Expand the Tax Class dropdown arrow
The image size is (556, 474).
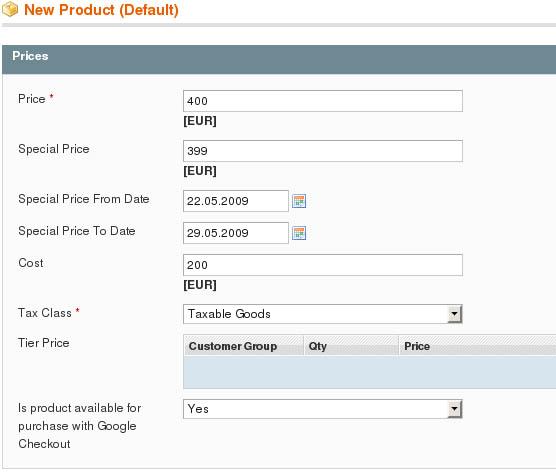454,314
